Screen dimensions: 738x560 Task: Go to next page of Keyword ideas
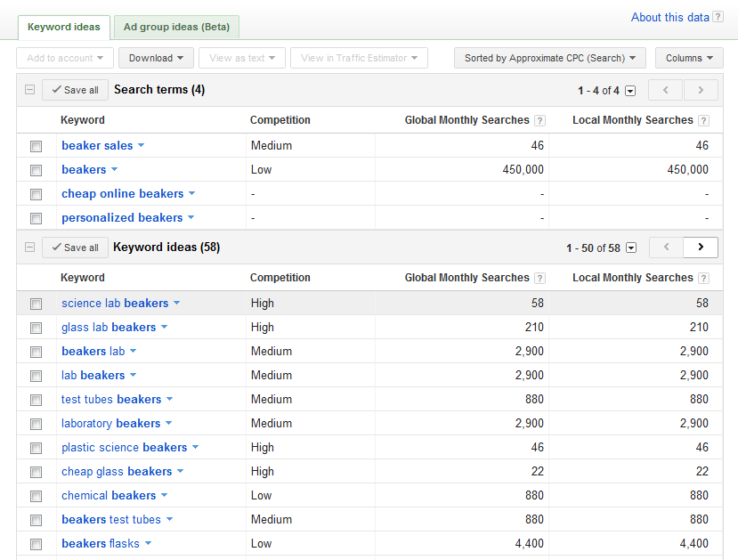click(701, 248)
